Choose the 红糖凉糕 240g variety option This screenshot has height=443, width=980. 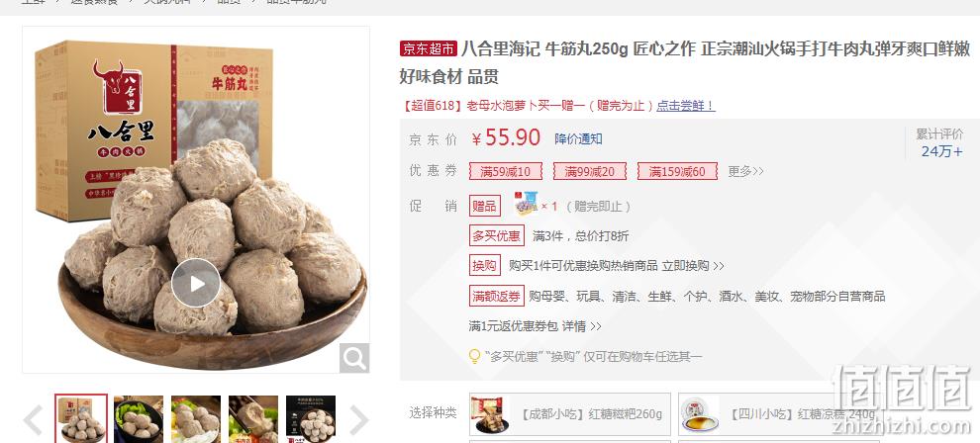(778, 414)
